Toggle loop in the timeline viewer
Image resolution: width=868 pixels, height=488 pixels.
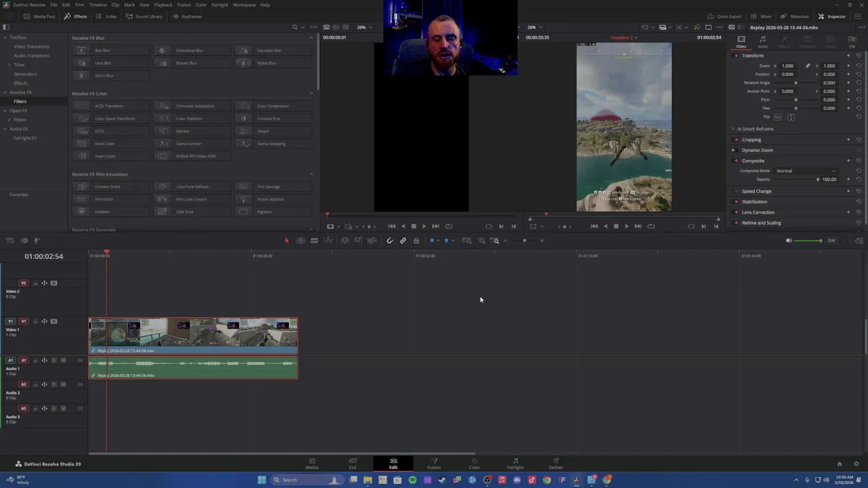click(651, 226)
